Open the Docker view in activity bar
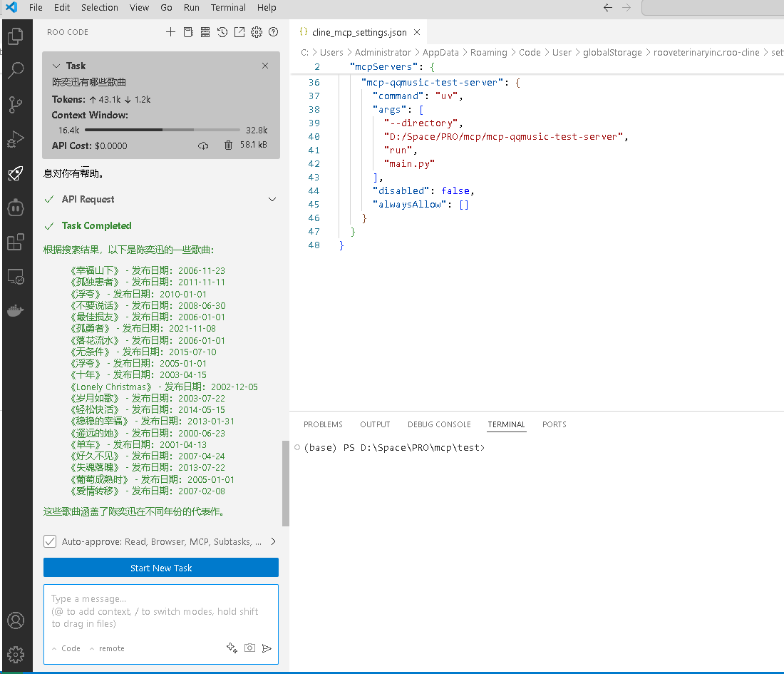 click(16, 311)
